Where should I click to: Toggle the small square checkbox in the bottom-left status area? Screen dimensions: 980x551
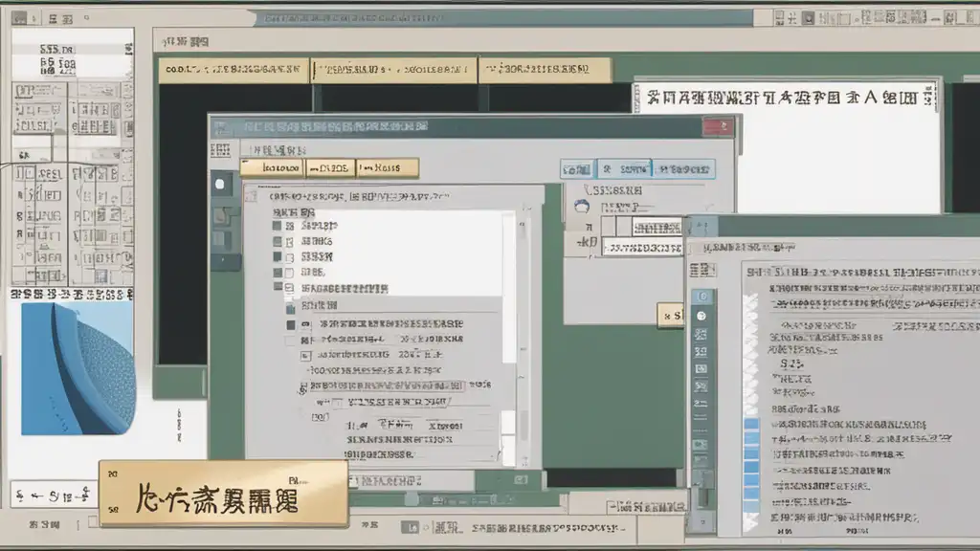[93, 521]
